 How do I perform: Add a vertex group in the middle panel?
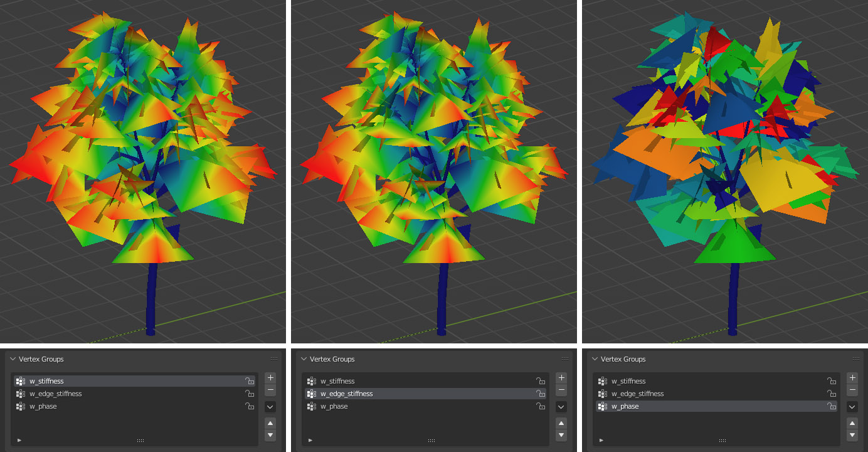[561, 378]
